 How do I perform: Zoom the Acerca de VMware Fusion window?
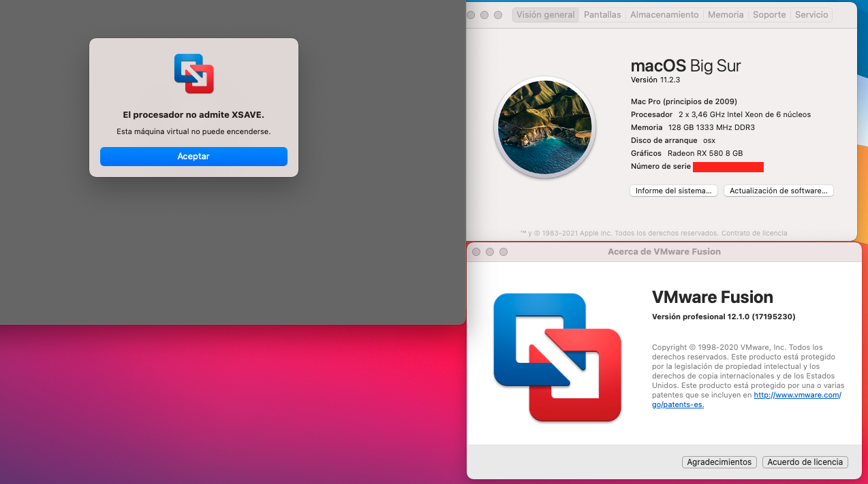tap(503, 252)
